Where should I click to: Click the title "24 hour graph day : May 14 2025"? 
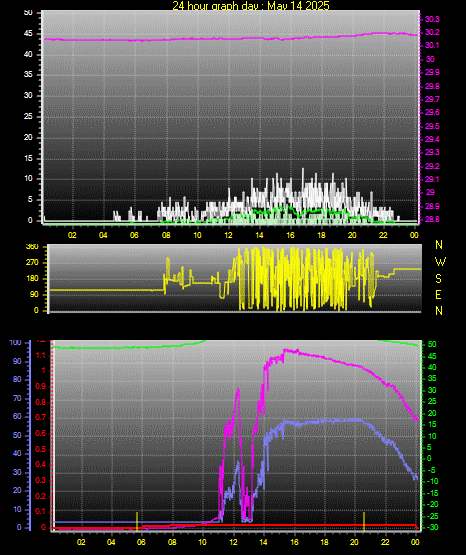click(x=251, y=5)
